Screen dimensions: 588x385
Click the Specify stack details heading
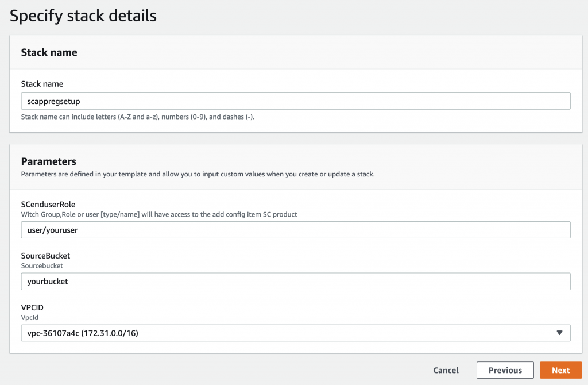pos(83,16)
